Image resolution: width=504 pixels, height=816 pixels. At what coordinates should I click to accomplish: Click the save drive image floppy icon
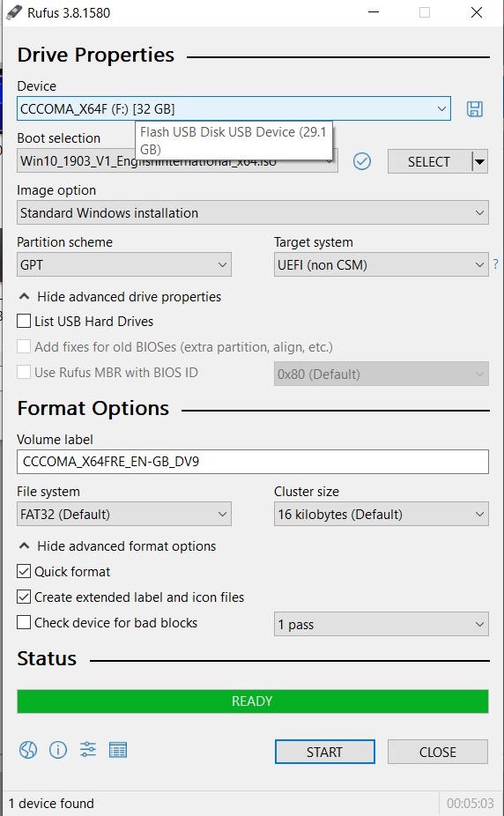[x=474, y=108]
